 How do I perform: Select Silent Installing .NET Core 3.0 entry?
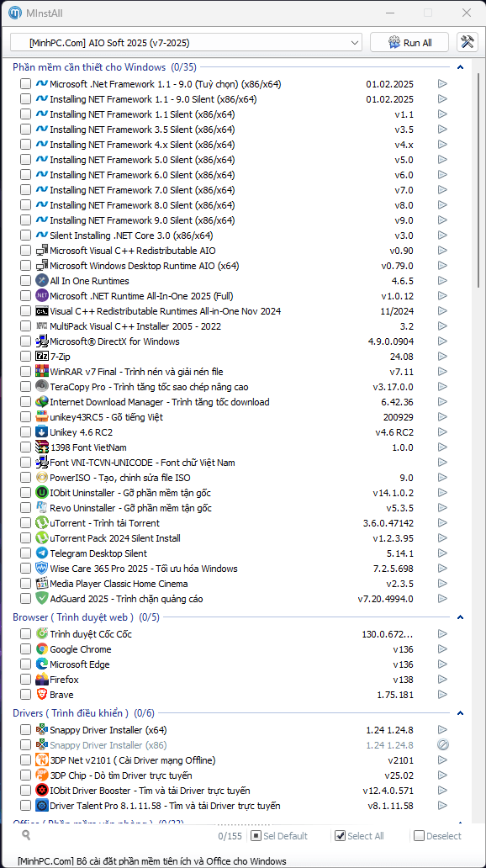tap(131, 236)
